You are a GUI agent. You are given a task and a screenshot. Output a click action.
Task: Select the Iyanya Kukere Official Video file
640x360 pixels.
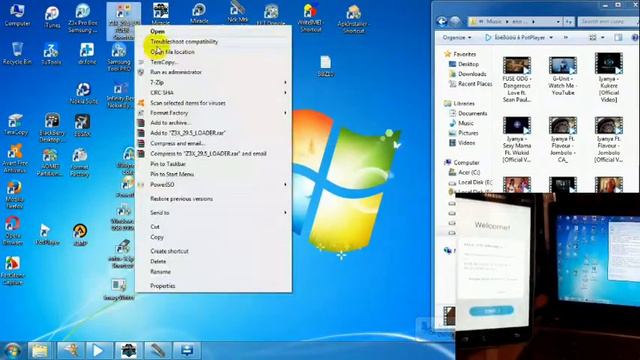point(609,78)
